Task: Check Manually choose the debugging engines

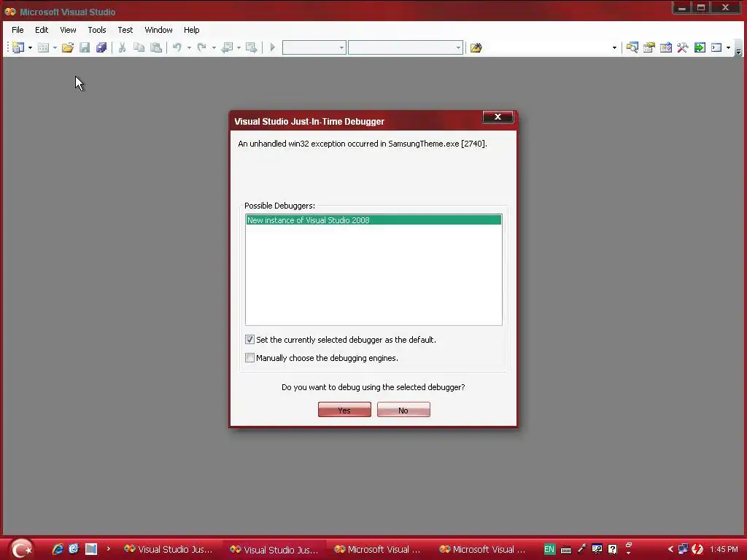Action: [249, 357]
